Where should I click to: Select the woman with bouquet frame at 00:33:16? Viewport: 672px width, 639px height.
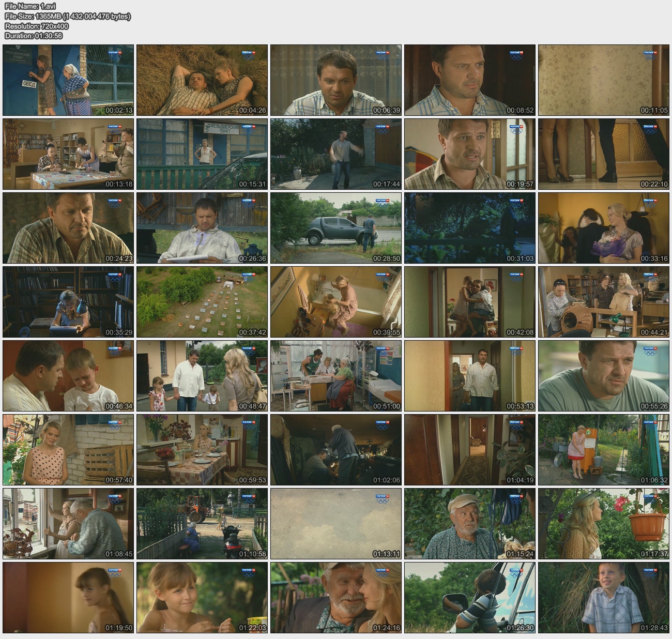point(604,228)
